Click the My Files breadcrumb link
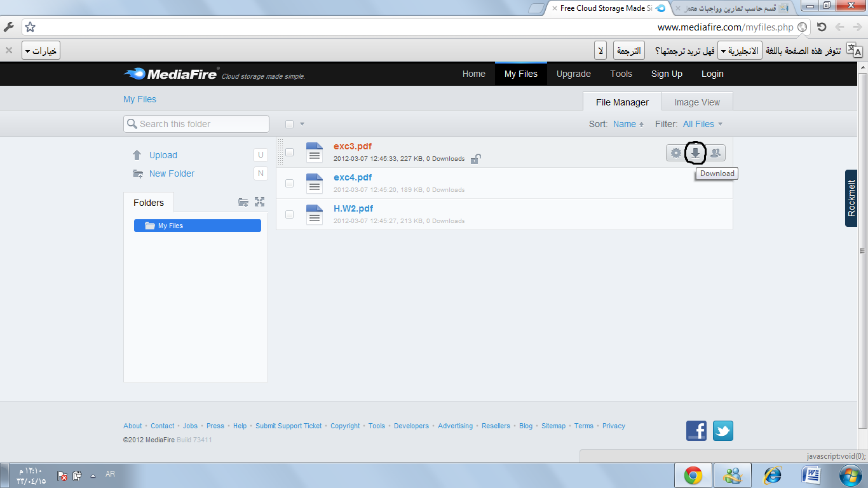 point(140,99)
